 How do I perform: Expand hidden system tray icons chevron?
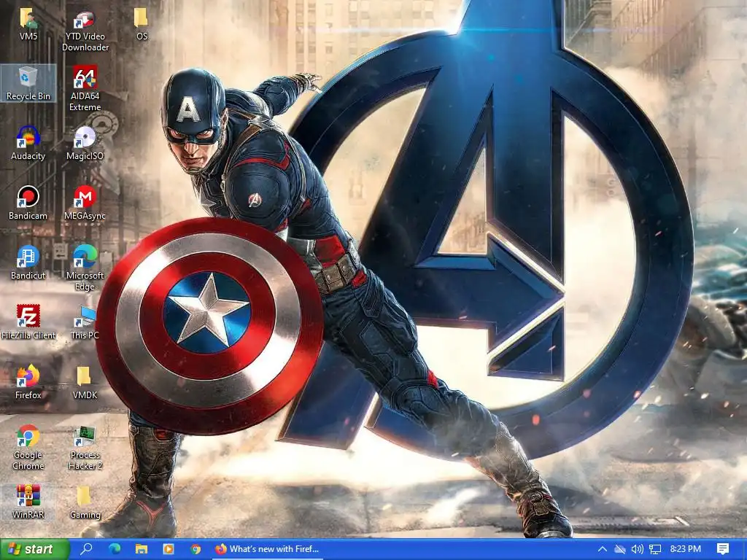pyautogui.click(x=602, y=549)
